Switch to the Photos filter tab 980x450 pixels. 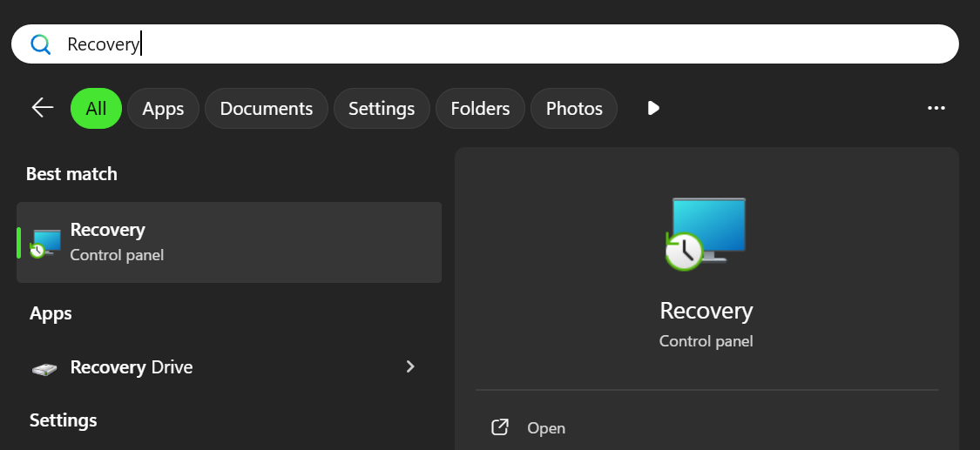(574, 109)
